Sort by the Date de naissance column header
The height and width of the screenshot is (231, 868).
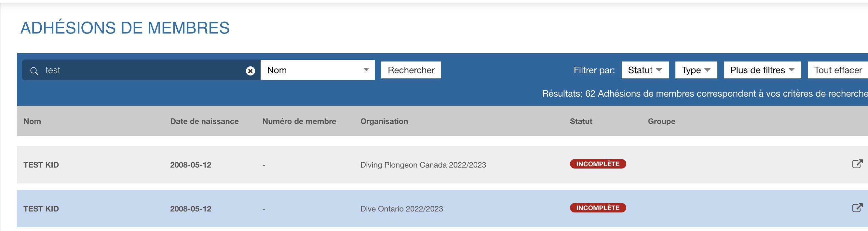click(204, 121)
